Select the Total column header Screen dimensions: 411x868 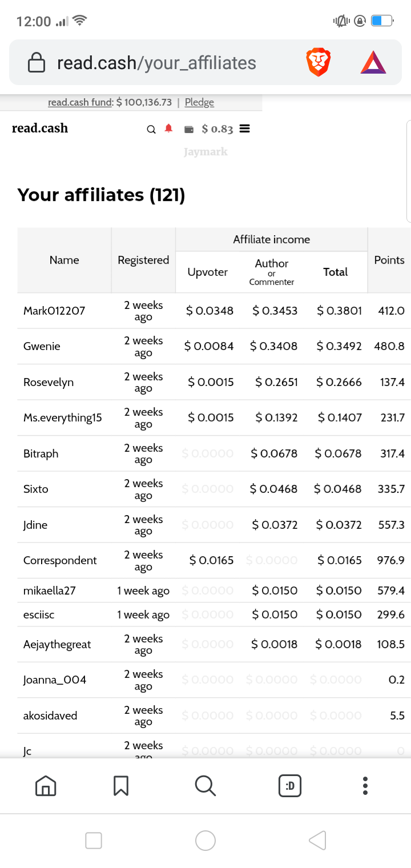[x=336, y=272]
